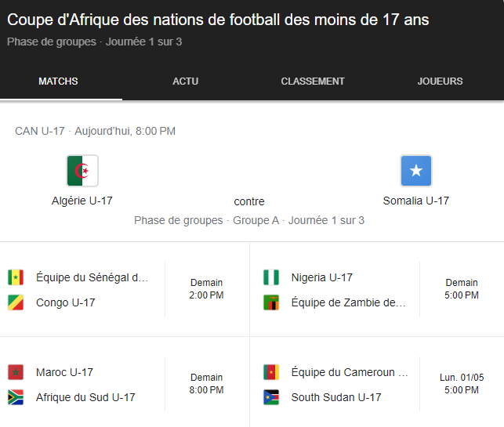Select the Nigeria U-17 team name
Viewport: 504px width, 427px height.
pos(321,277)
